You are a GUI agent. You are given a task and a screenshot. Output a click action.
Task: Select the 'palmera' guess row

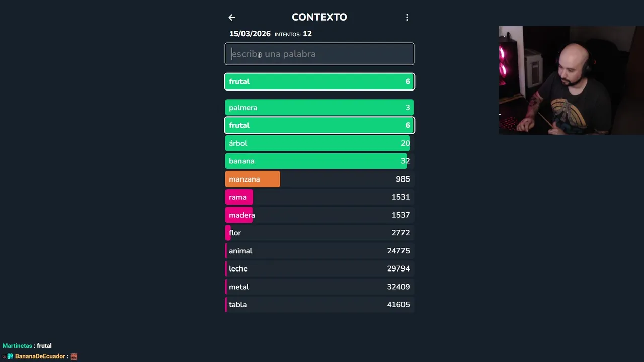tap(319, 108)
